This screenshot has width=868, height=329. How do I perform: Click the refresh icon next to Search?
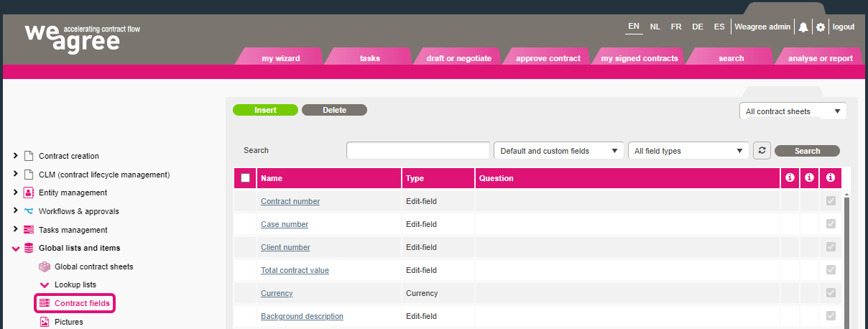(x=762, y=151)
